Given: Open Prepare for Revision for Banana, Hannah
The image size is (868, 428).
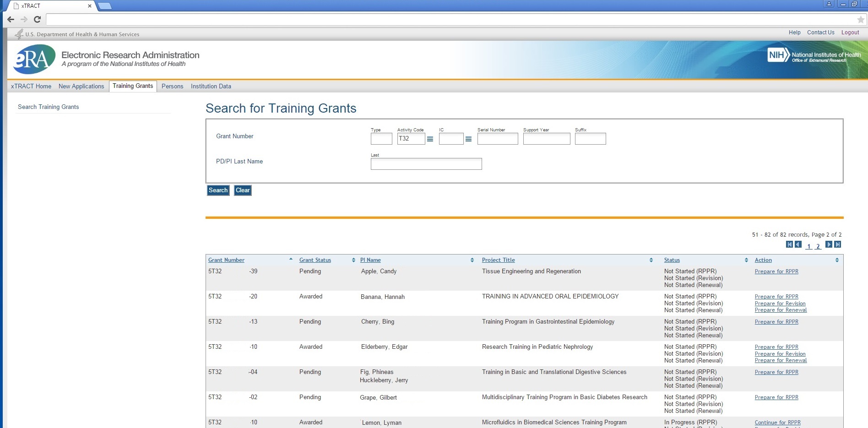Looking at the screenshot, I should (780, 303).
